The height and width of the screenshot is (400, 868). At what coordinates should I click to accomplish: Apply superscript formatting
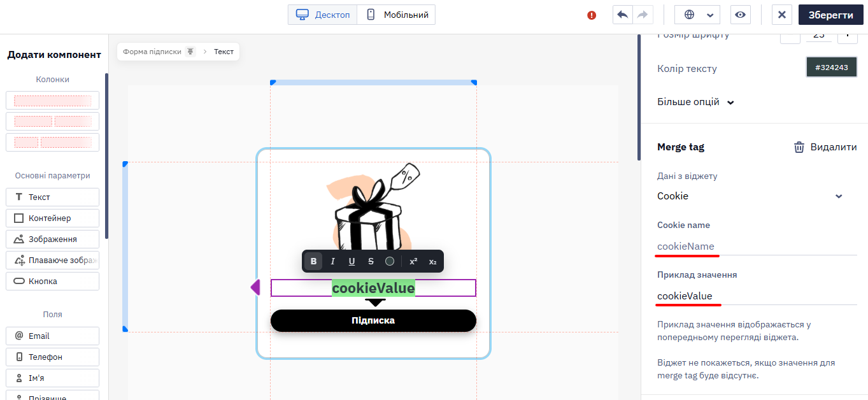click(413, 261)
